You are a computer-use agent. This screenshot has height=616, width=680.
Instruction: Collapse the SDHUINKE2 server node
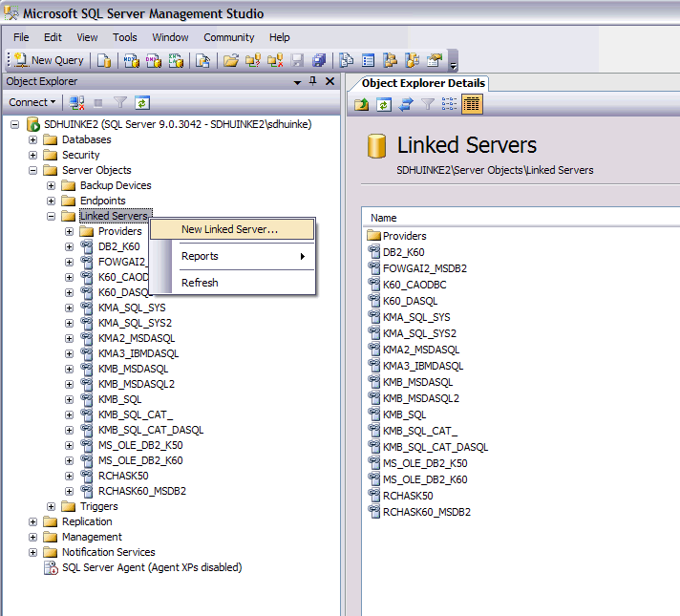coord(14,124)
